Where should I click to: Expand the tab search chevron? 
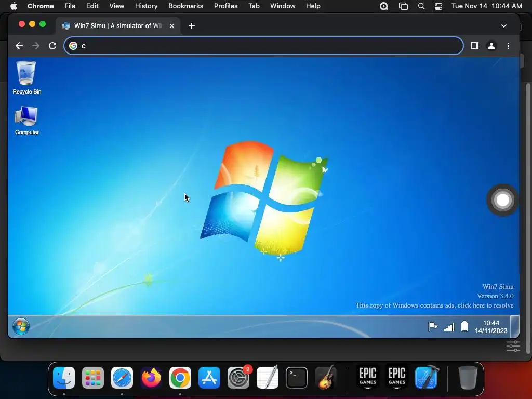point(504,26)
